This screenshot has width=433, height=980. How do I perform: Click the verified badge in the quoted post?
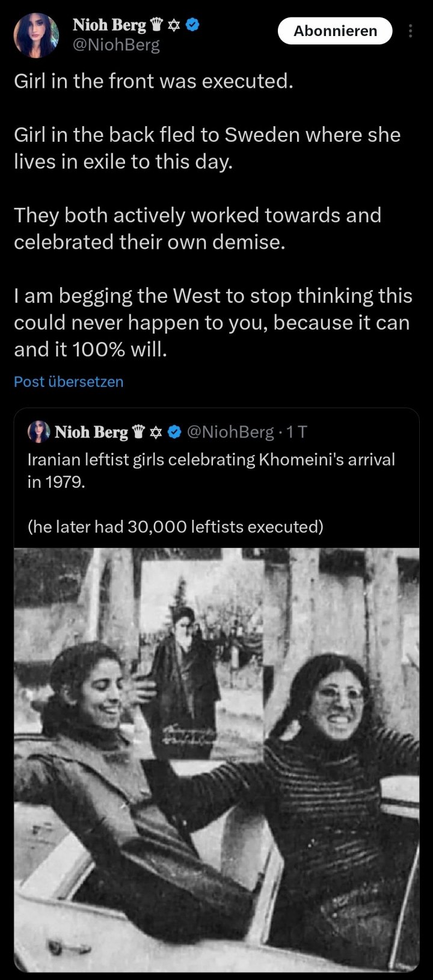tap(175, 432)
